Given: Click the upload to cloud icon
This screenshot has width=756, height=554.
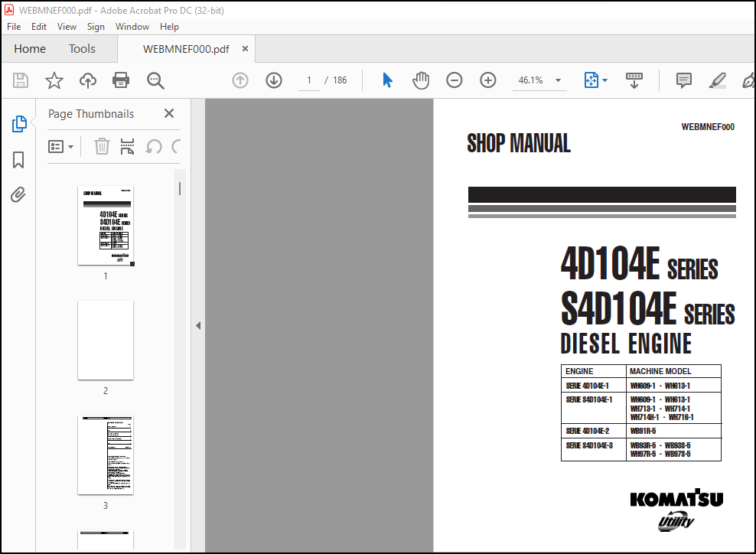Looking at the screenshot, I should 88,80.
